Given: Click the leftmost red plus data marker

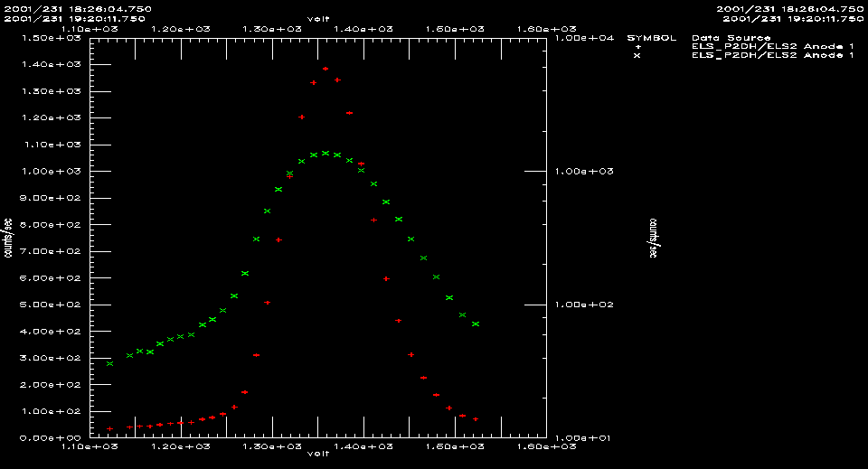Looking at the screenshot, I should click(x=109, y=428).
